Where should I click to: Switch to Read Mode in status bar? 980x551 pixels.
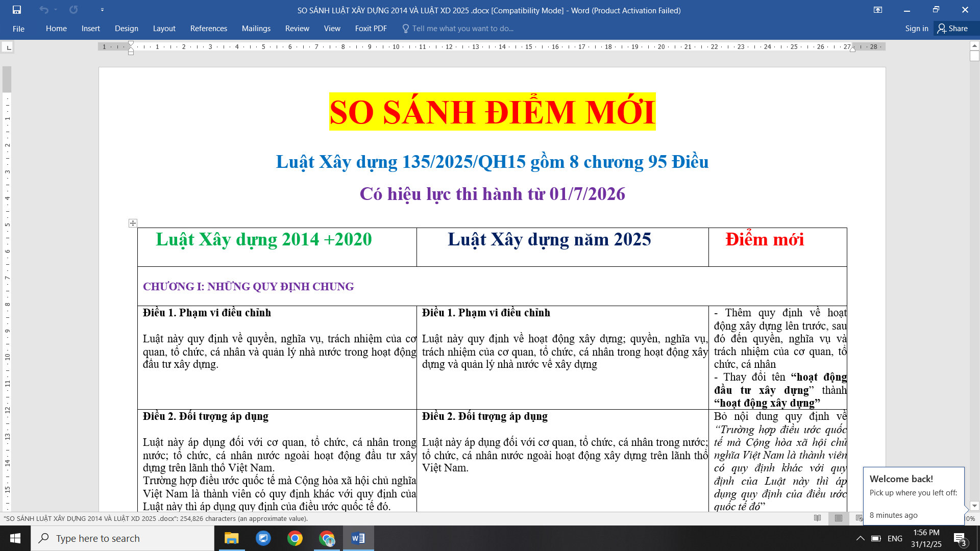pos(818,518)
